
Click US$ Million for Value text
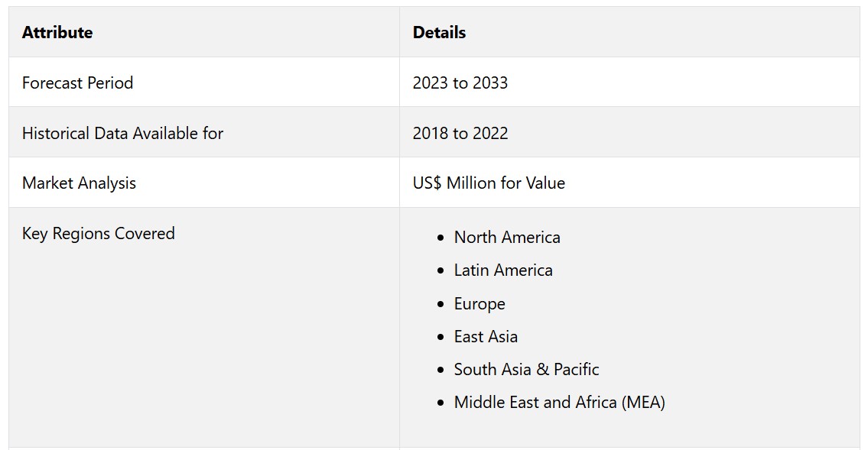489,183
